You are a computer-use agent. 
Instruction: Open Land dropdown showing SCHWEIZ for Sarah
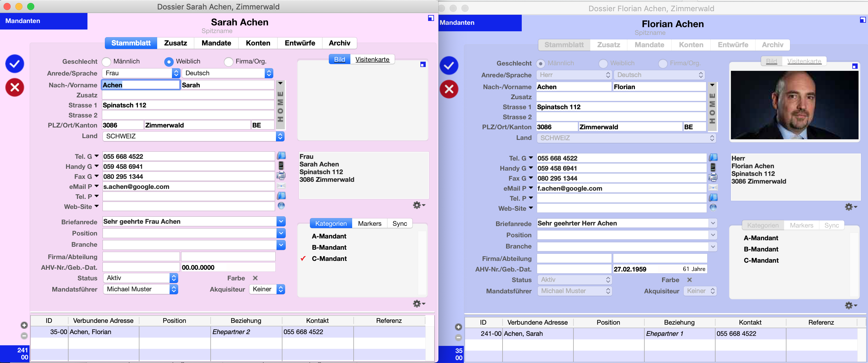(194, 136)
